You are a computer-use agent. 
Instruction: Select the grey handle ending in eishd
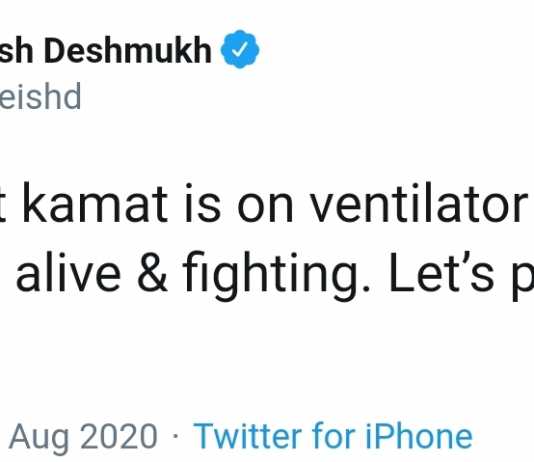pyautogui.click(x=40, y=96)
